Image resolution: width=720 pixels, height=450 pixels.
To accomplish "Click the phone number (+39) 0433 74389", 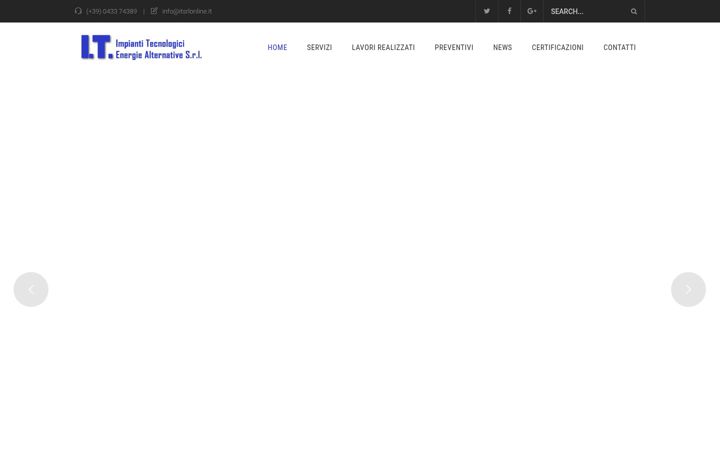I will coord(112,11).
